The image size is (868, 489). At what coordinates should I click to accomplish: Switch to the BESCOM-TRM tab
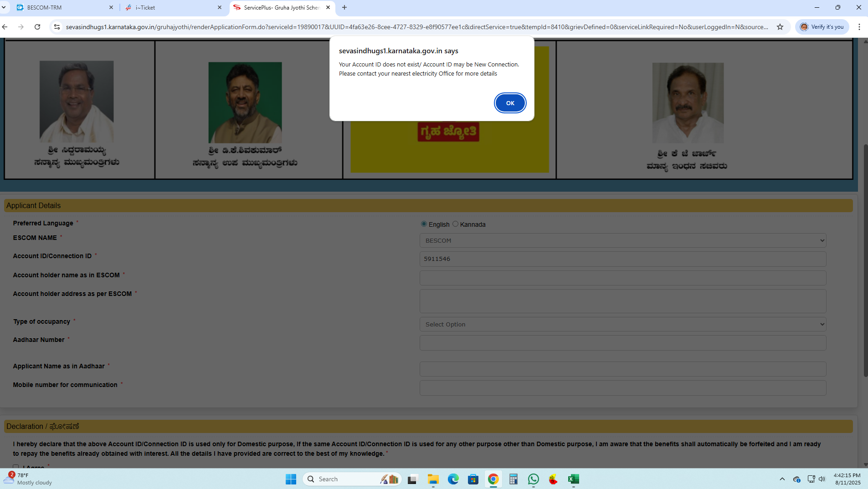pos(65,7)
